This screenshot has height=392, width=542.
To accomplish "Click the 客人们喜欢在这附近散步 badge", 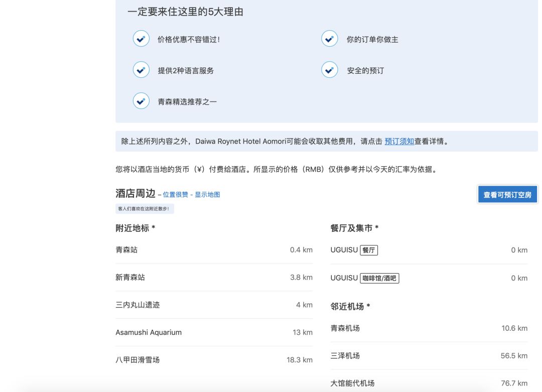I will pos(145,209).
